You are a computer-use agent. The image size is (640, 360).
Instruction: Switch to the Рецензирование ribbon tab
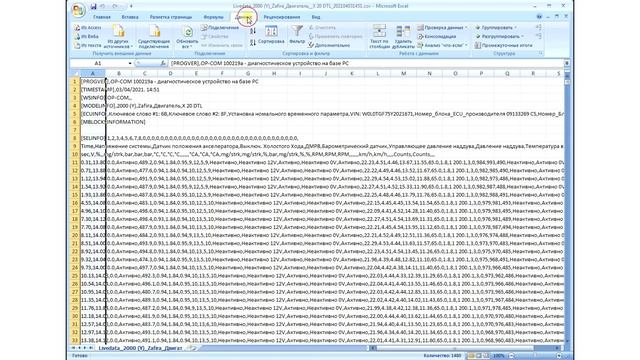pos(282,17)
